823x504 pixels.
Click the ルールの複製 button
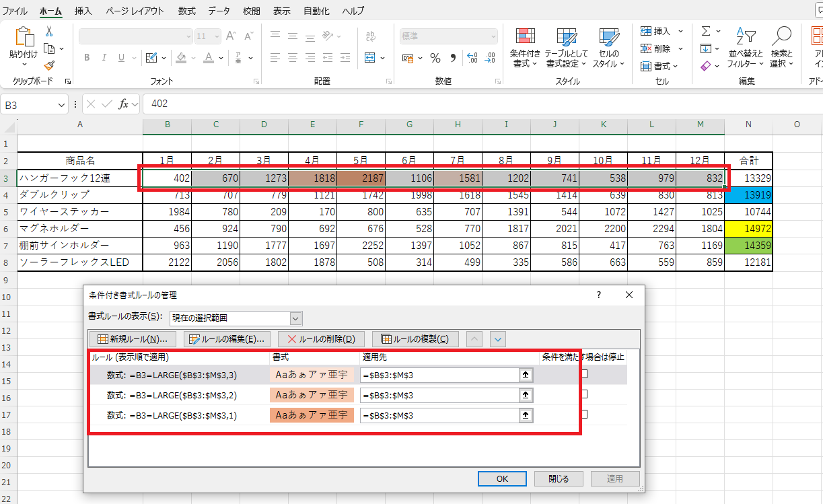[x=415, y=339]
